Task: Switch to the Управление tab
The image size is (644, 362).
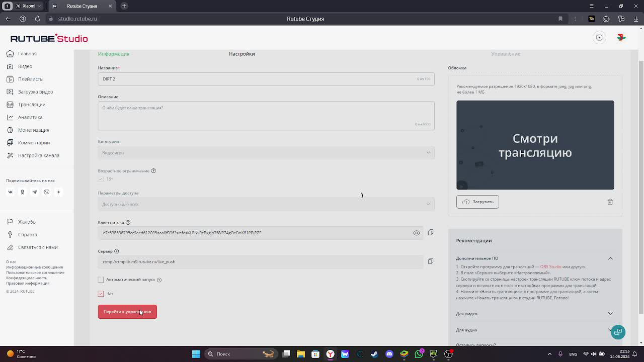Action: tap(506, 54)
